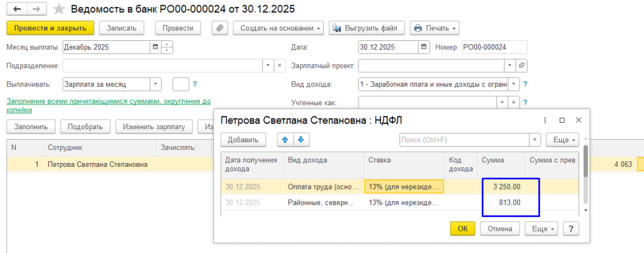The height and width of the screenshot is (253, 644).
Task: Select the Районные, северн… income row
Action: [x=321, y=203]
